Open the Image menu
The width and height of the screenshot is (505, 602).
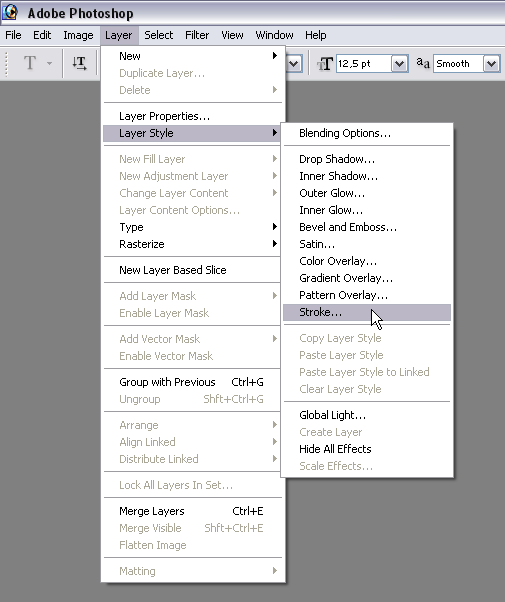[78, 35]
